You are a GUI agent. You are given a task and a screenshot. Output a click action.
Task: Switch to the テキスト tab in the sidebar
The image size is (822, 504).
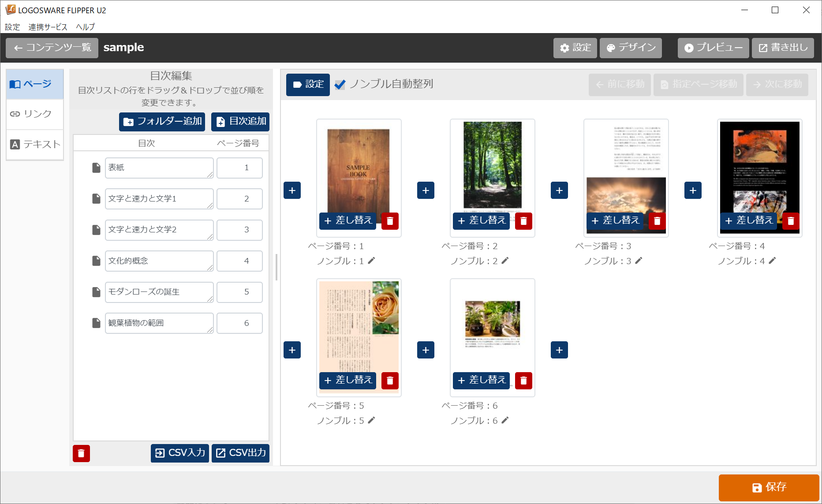(35, 144)
